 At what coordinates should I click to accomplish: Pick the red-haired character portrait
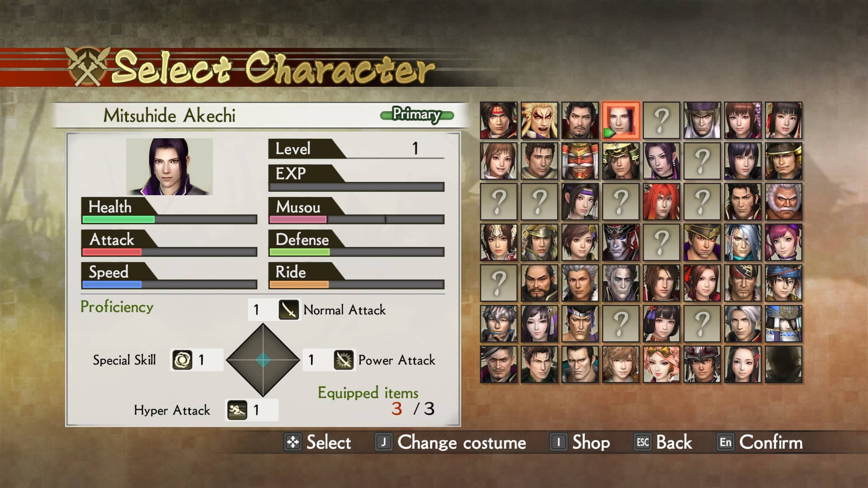coord(661,202)
